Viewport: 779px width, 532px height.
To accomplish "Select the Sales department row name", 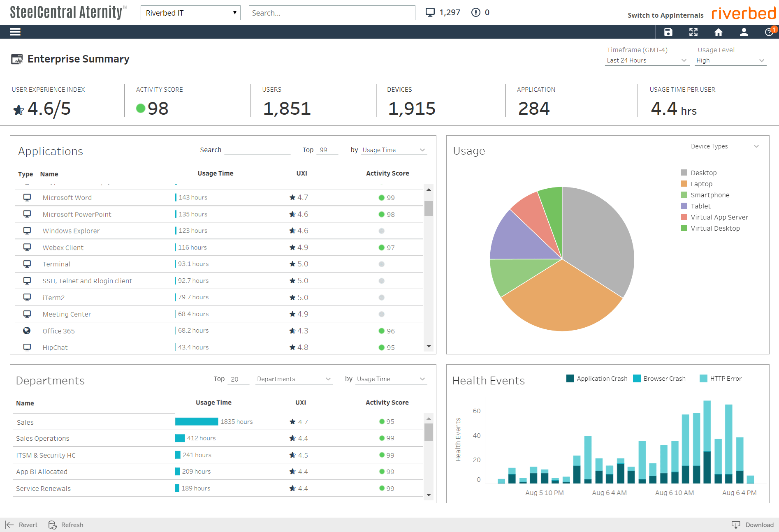I will 25,422.
